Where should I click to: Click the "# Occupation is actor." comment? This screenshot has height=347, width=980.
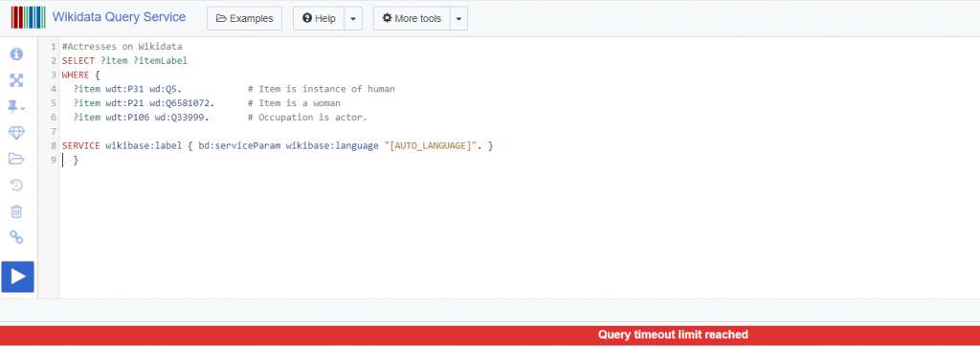coord(307,118)
